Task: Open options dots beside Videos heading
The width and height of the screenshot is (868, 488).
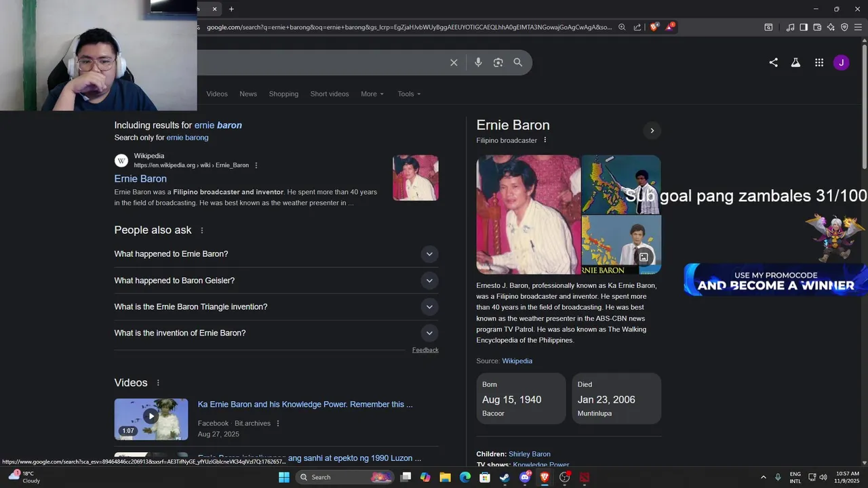Action: coord(158,383)
